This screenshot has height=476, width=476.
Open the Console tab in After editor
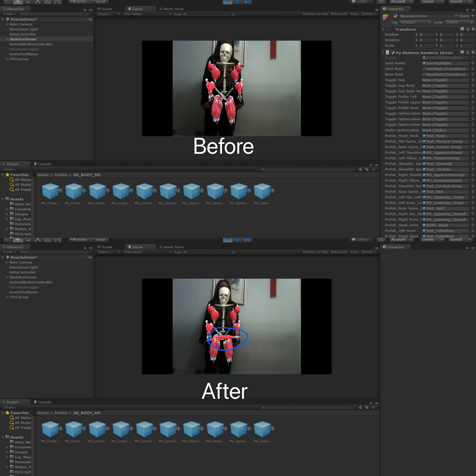tap(43, 402)
